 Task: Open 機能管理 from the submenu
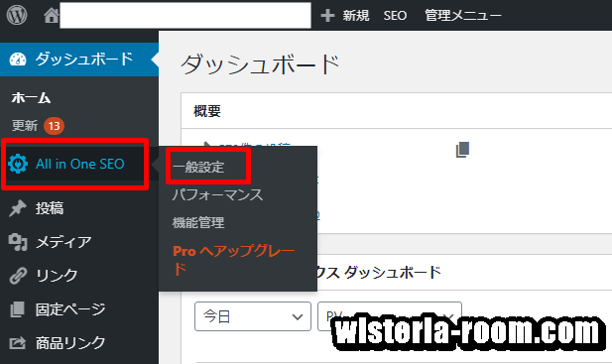198,223
